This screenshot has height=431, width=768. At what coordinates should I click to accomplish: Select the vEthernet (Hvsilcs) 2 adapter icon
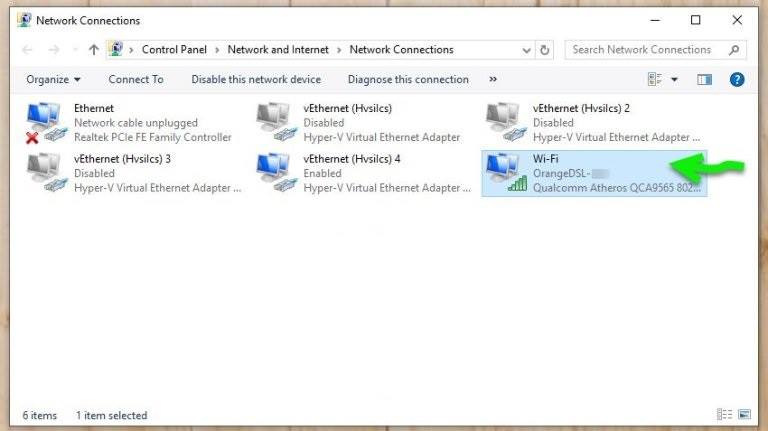506,122
